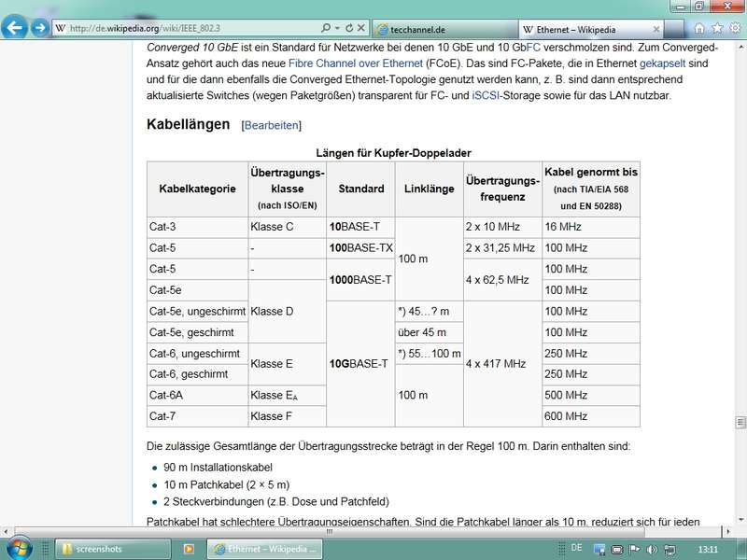Click the 600 MHz cell
Image resolution: width=747 pixels, height=560 pixels.
point(591,416)
